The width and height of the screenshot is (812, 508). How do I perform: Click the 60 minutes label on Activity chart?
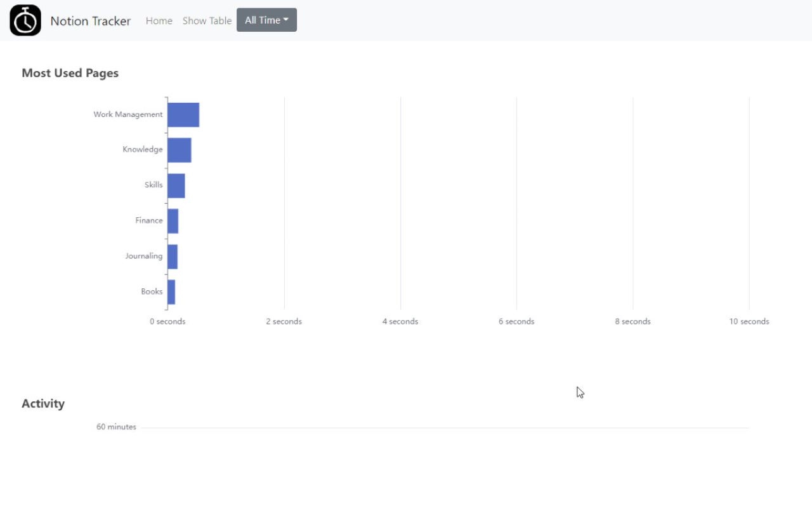coord(116,427)
